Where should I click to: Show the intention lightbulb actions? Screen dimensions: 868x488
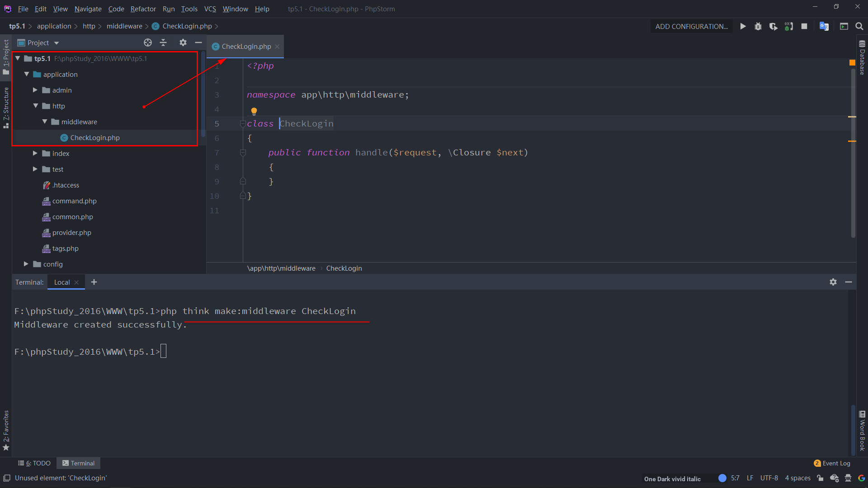tap(254, 111)
